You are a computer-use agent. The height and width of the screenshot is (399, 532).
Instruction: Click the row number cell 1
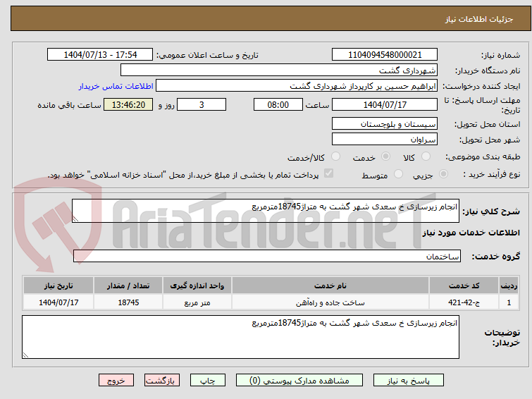509,302
